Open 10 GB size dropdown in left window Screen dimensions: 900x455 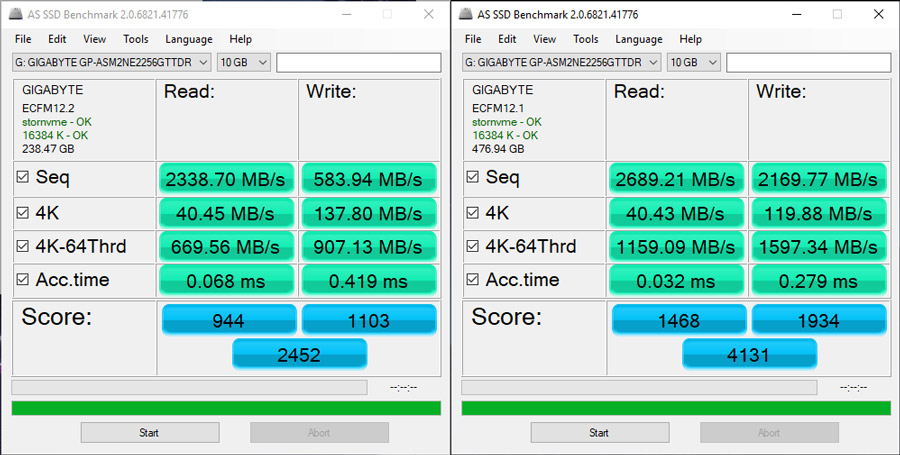point(243,63)
